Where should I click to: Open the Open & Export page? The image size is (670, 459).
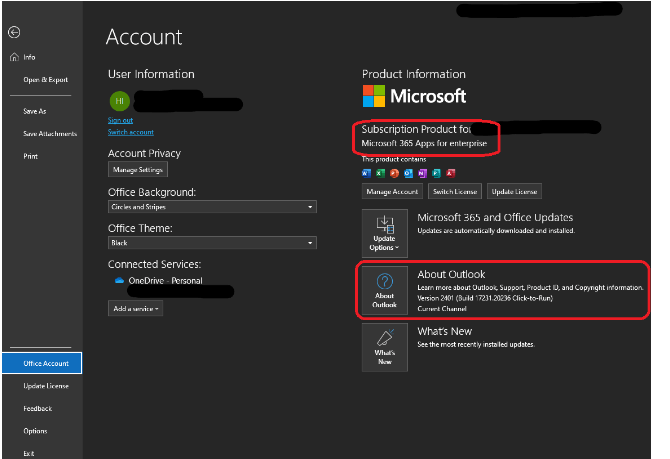click(x=45, y=79)
